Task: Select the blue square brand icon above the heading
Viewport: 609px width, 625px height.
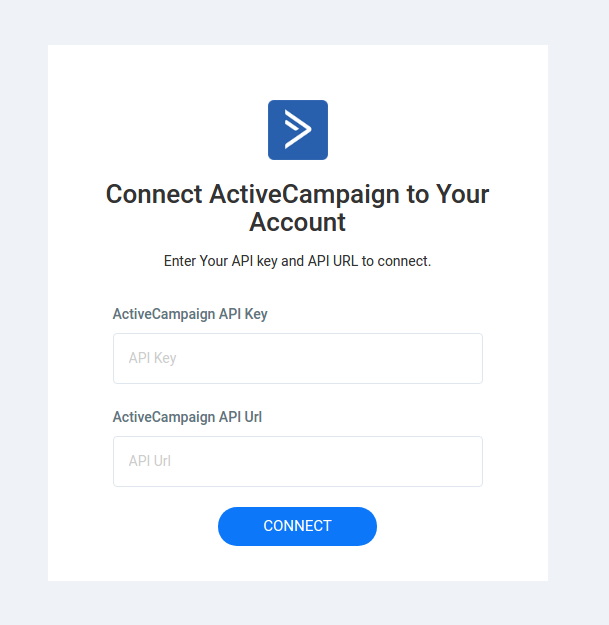Action: click(298, 130)
